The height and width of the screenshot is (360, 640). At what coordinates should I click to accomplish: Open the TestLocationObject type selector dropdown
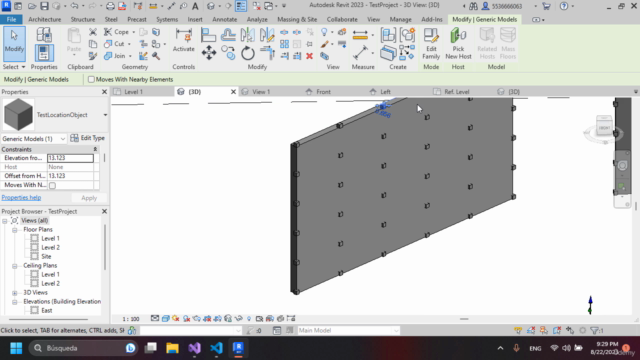click(x=105, y=115)
